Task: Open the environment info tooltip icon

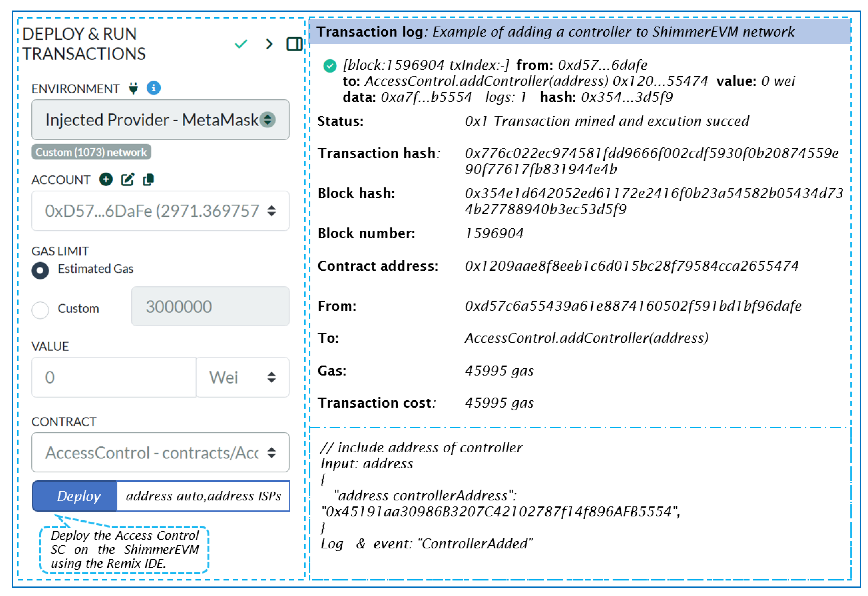Action: coord(154,88)
